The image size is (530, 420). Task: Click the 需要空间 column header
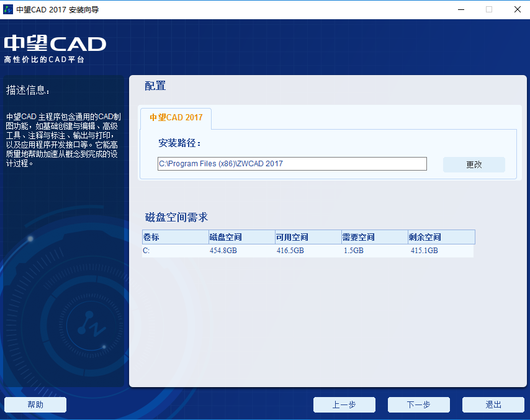(x=358, y=237)
